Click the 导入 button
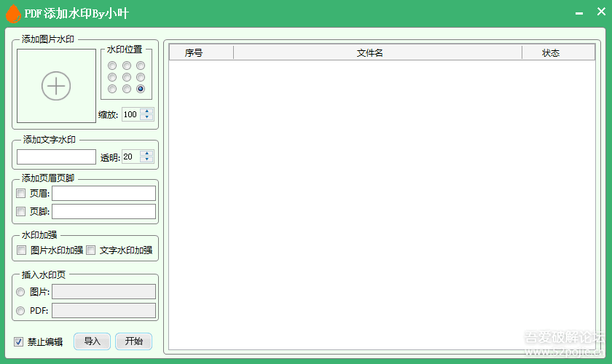This screenshot has height=364, width=612. click(x=92, y=341)
